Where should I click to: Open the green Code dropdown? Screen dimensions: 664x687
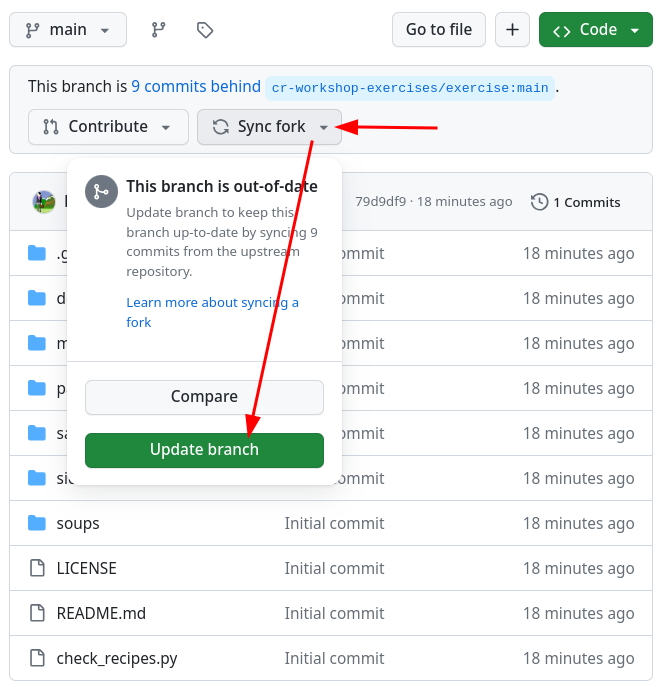point(595,30)
